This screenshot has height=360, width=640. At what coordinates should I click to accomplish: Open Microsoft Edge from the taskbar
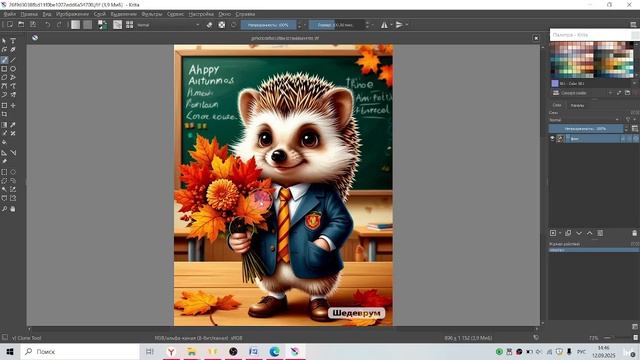click(x=274, y=351)
